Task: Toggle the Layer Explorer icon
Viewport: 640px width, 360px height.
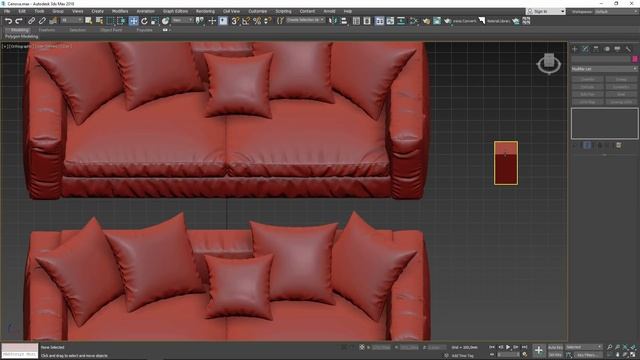Action: click(x=367, y=20)
